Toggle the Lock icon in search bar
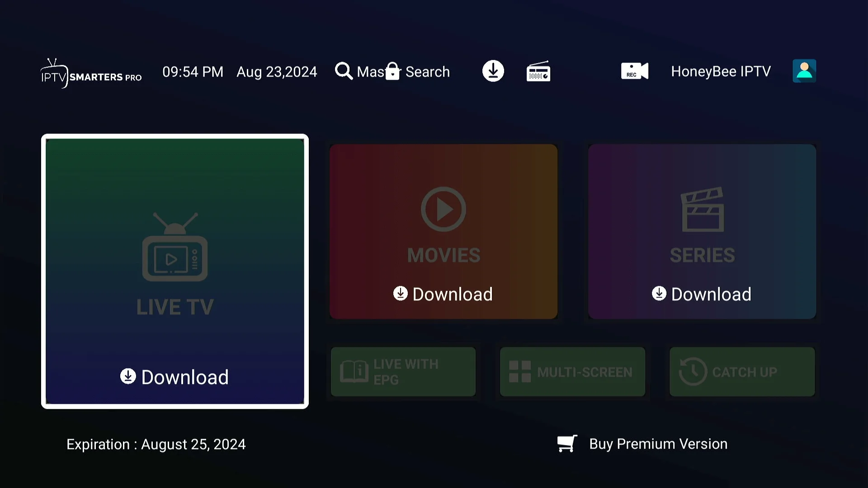This screenshot has height=488, width=868. pyautogui.click(x=393, y=71)
